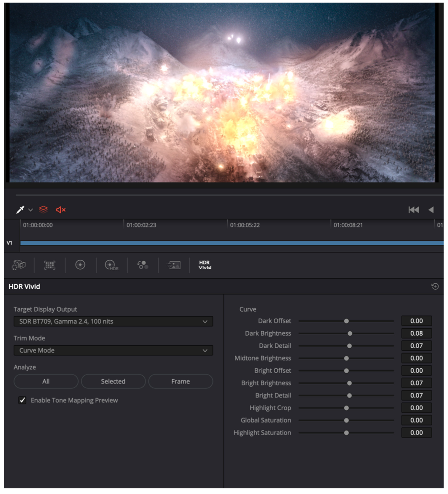Open the Target Display Output dropdown

[113, 321]
